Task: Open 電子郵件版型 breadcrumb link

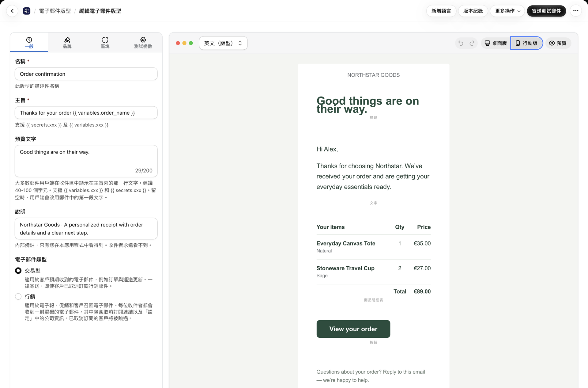Action: click(x=55, y=11)
